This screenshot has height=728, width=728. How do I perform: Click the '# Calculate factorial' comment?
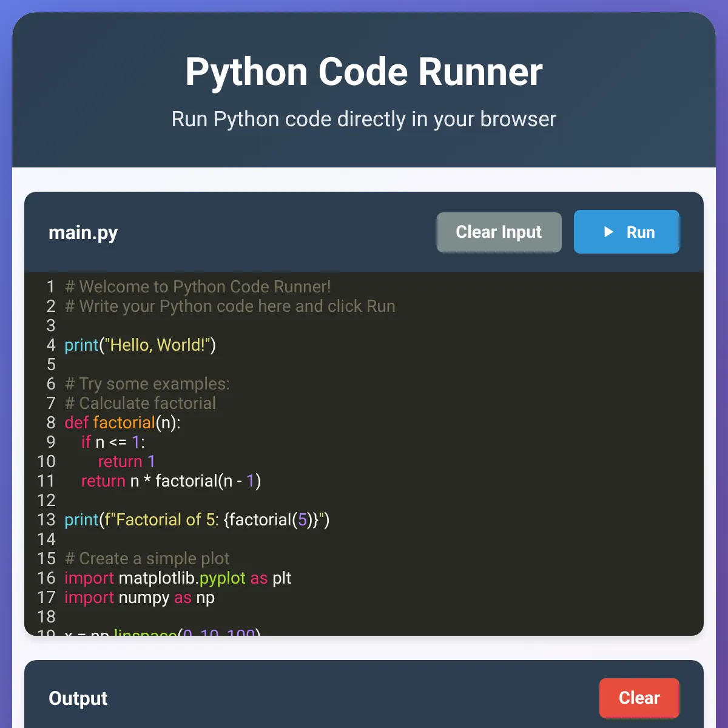[140, 403]
